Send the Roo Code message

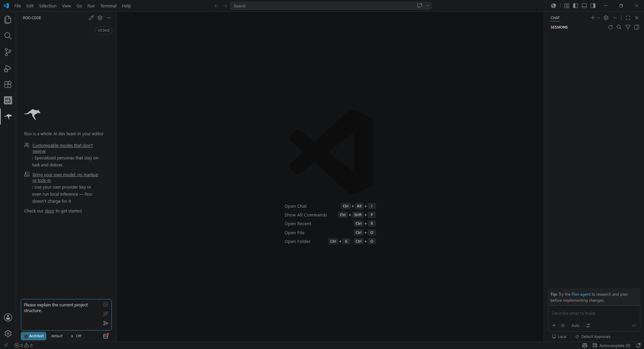tap(106, 323)
